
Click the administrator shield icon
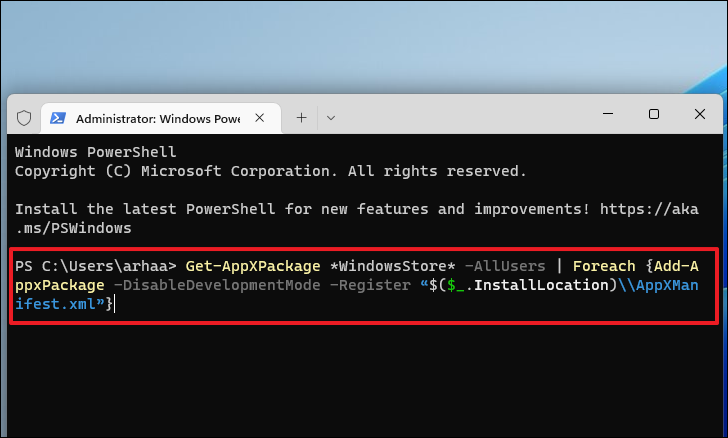(x=24, y=118)
